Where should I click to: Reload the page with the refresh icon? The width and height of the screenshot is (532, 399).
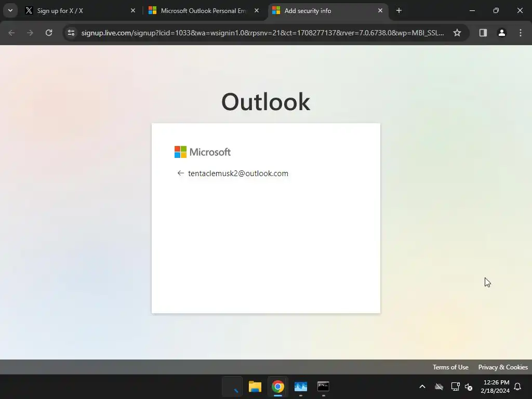pyautogui.click(x=49, y=33)
